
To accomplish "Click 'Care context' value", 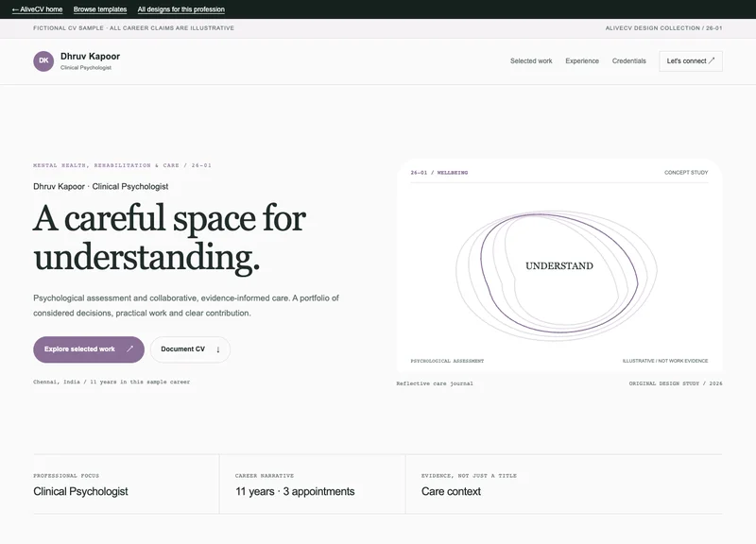I will 451,491.
